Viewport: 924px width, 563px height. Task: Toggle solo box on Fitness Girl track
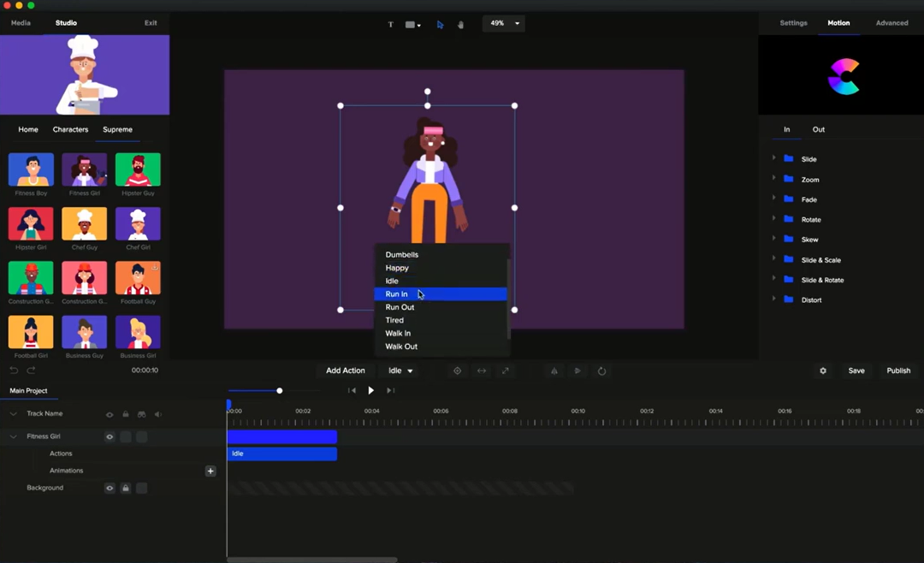[x=141, y=437]
